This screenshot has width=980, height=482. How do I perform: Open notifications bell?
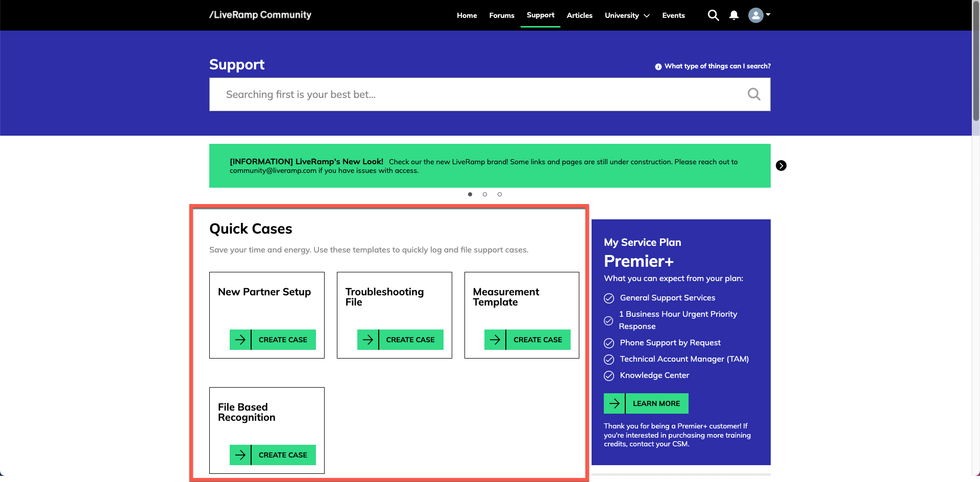[734, 15]
